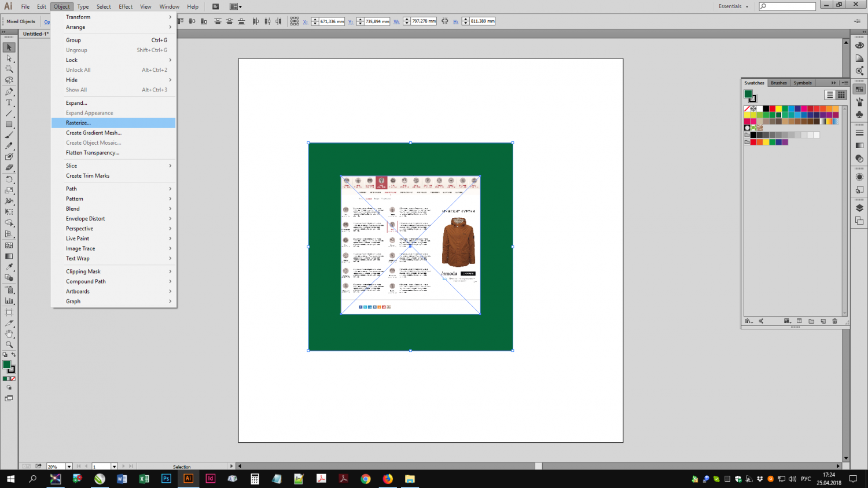The image size is (868, 488).
Task: Click Create Gradient Mesh... entry
Action: [93, 133]
